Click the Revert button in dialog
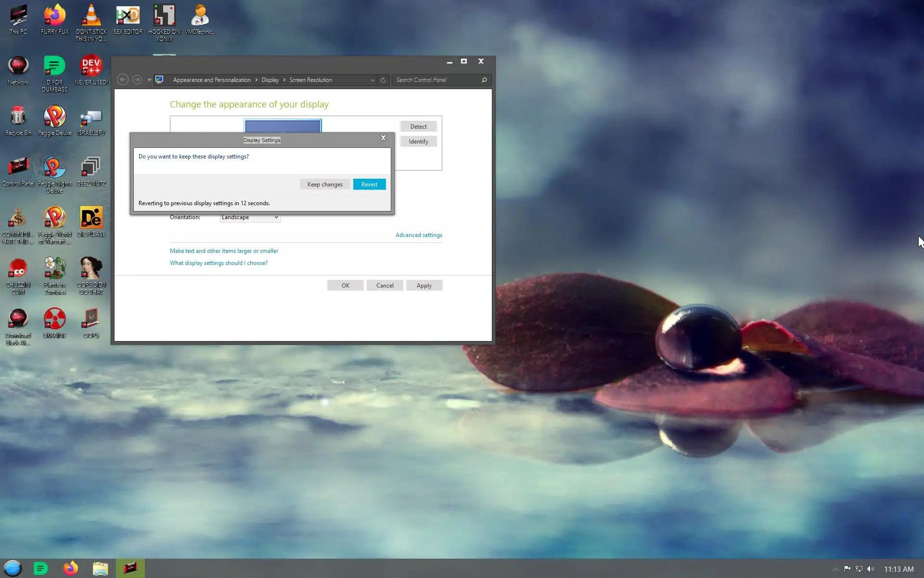The image size is (924, 578). coord(369,184)
